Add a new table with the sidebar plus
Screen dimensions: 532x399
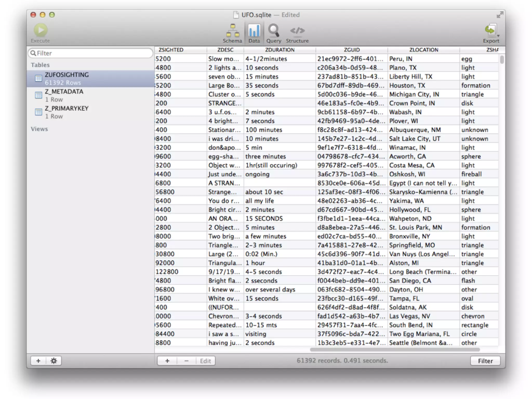pos(38,361)
